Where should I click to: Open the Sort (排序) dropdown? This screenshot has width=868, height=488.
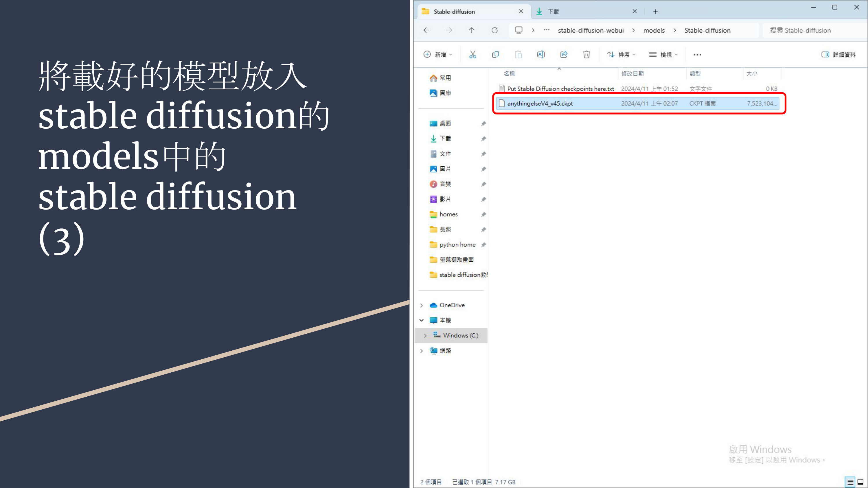(x=621, y=55)
